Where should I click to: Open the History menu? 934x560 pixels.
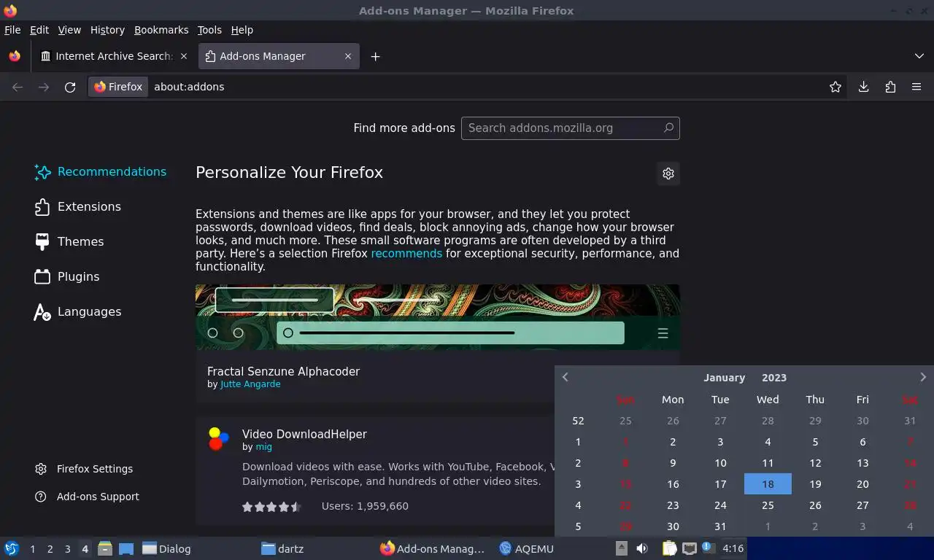(x=107, y=30)
